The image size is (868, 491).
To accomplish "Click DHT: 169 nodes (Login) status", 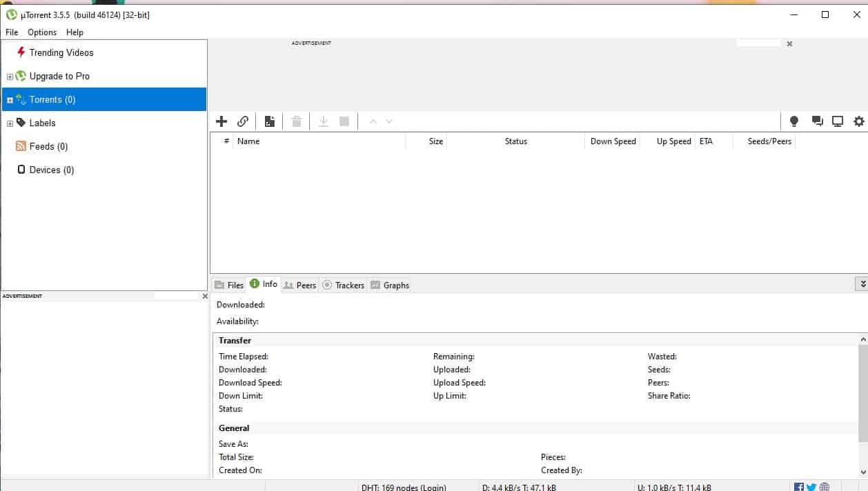I will tap(404, 487).
